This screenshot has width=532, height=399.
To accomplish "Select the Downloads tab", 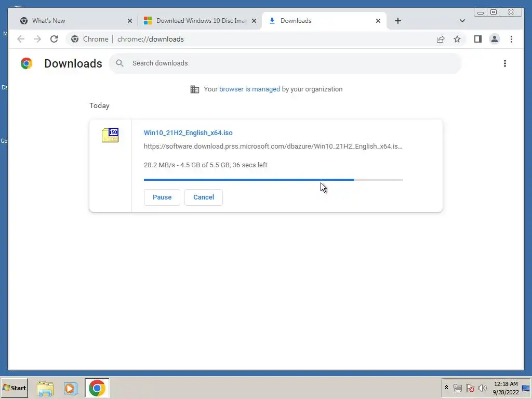I will click(324, 21).
